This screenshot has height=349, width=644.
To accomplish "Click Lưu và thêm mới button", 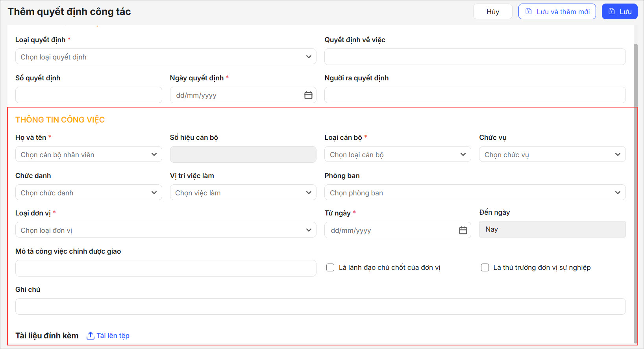I will 557,12.
